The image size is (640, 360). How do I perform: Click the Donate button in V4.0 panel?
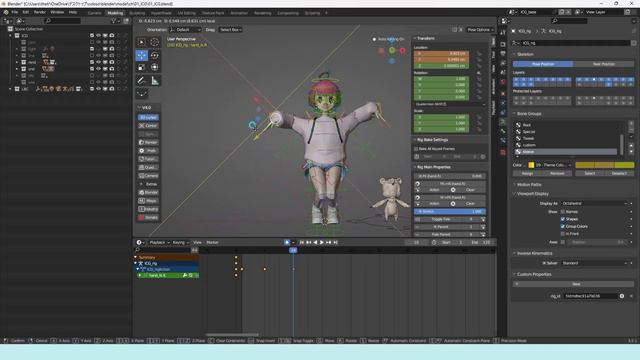point(148,218)
